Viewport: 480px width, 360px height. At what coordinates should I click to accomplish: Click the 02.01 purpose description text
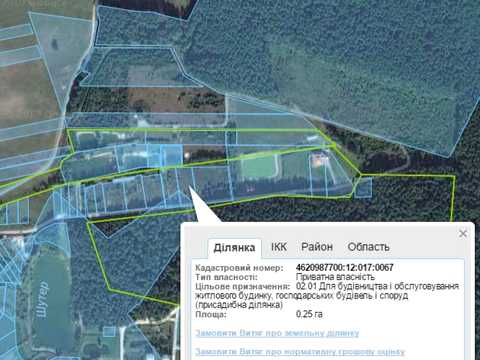click(x=327, y=295)
